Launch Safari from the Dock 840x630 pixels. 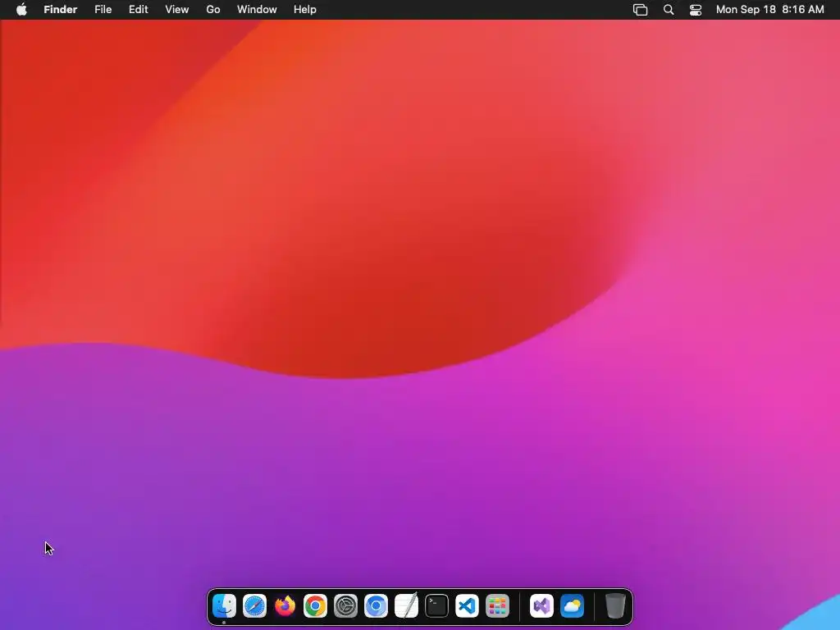tap(254, 606)
